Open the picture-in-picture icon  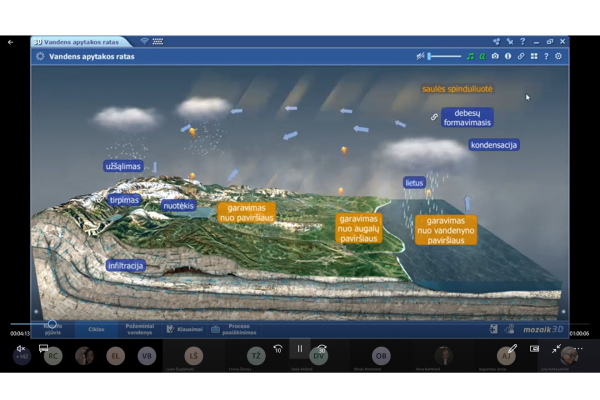click(534, 348)
